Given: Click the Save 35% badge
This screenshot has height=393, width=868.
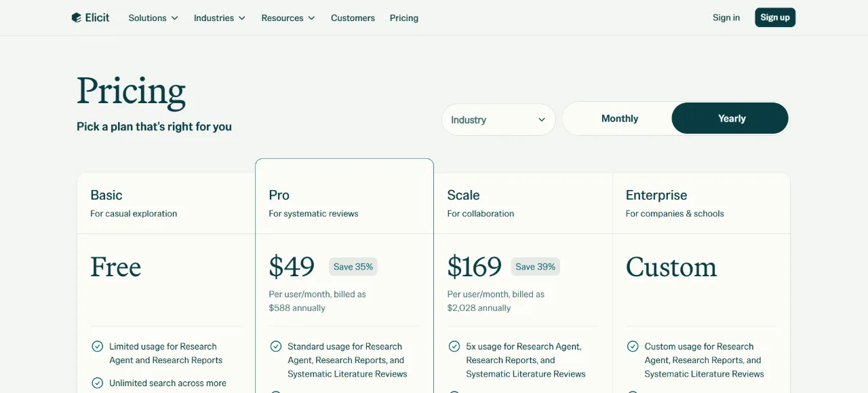Looking at the screenshot, I should (x=353, y=267).
